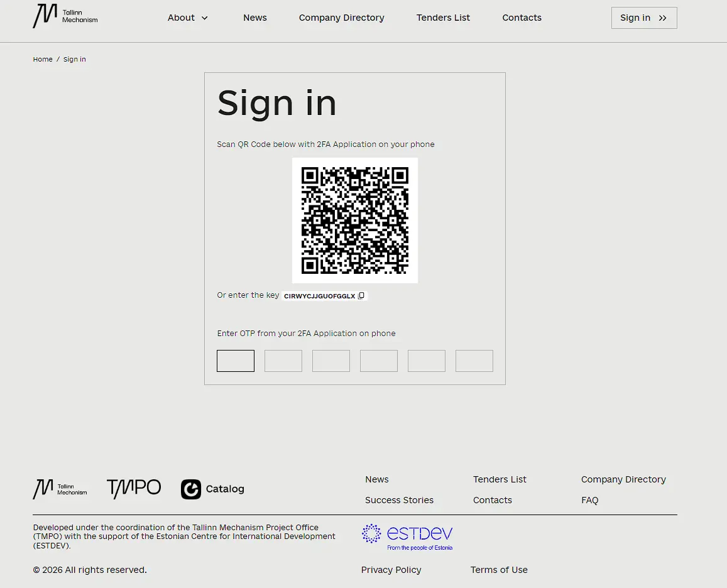Focus the fourth OTP digit box
This screenshot has height=588, width=727.
click(379, 361)
